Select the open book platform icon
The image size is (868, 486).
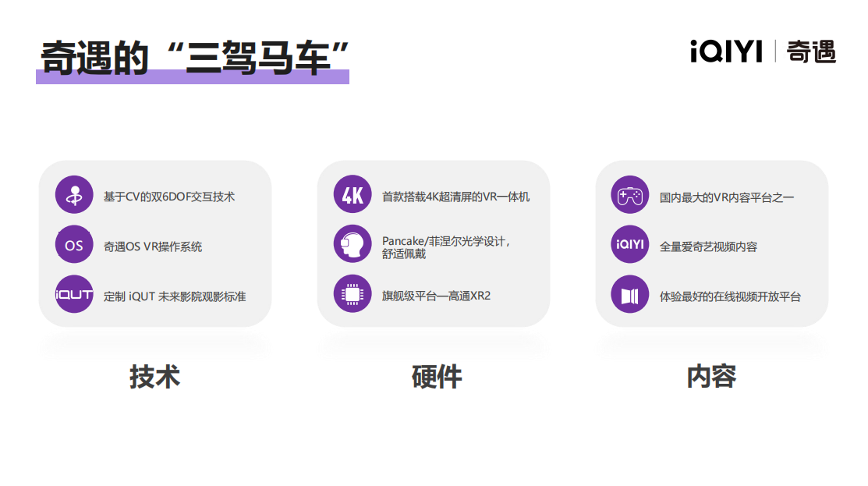coord(629,295)
